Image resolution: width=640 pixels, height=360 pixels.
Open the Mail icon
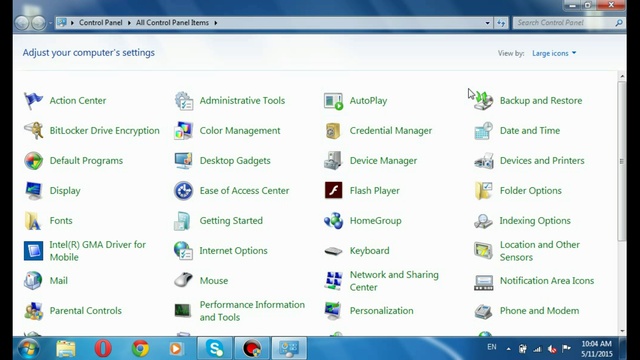(33, 281)
